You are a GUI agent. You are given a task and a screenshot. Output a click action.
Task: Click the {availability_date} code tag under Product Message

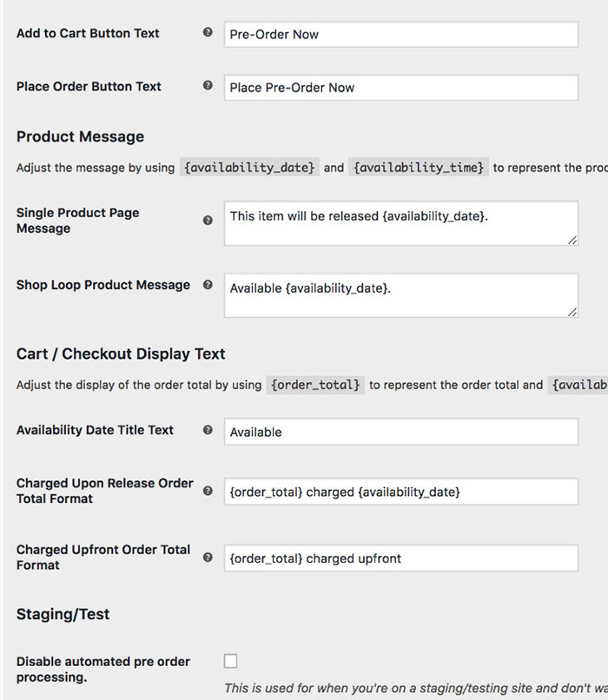click(x=249, y=168)
